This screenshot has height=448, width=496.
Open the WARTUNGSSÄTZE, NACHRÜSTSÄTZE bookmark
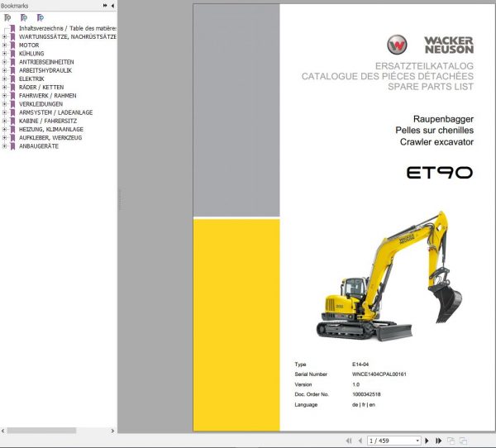[x=68, y=36]
